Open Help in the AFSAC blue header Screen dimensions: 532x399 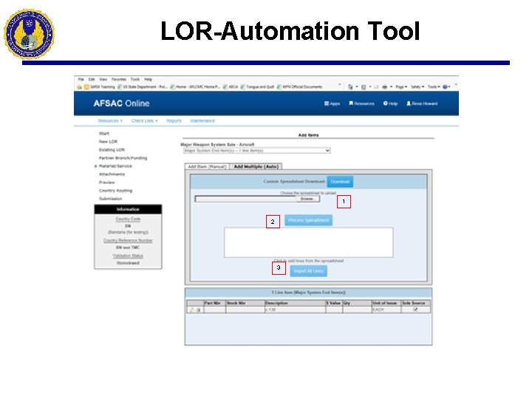pyautogui.click(x=391, y=103)
